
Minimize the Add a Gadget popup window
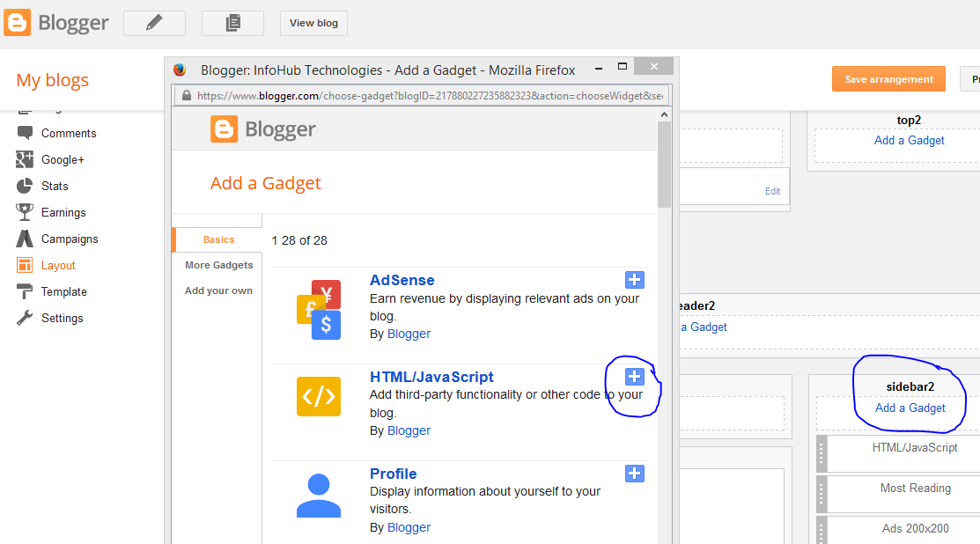(599, 68)
